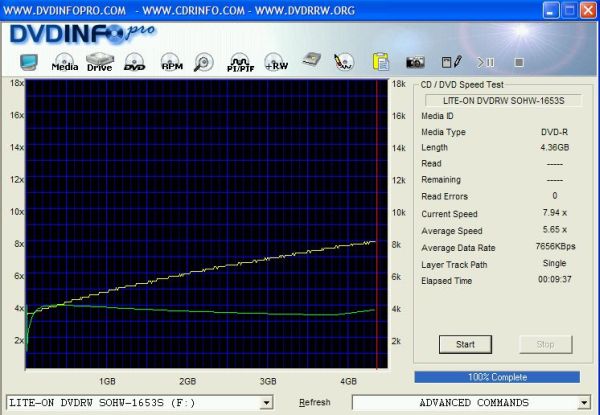Click the Elapsed Time value 00:09:37
600x415 pixels.
pos(555,280)
